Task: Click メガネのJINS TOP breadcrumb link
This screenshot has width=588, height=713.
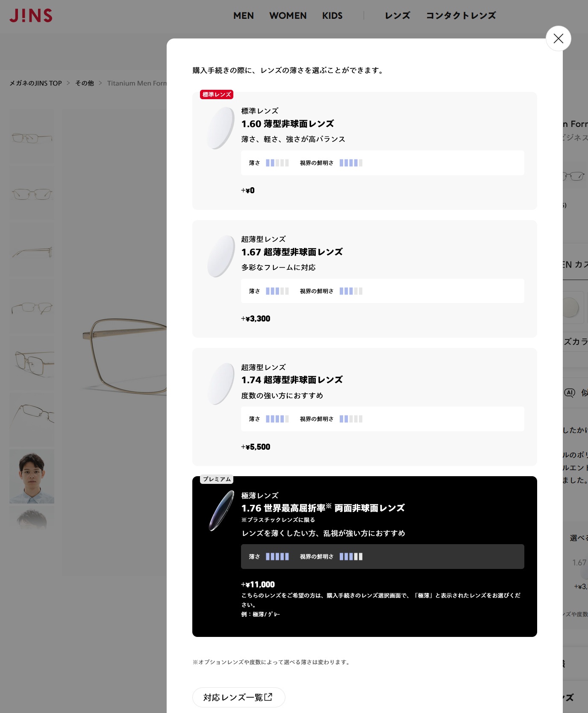Action: pos(36,83)
